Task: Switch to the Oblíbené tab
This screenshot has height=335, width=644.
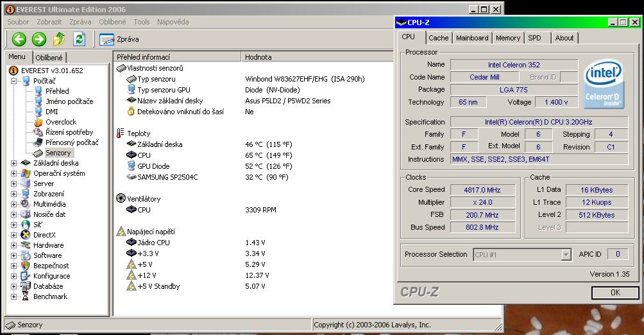Action: pyautogui.click(x=49, y=58)
